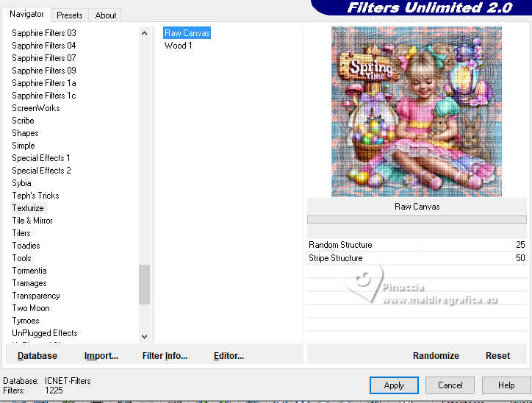Open the Tilers category
This screenshot has width=532, height=403.
[x=21, y=233]
